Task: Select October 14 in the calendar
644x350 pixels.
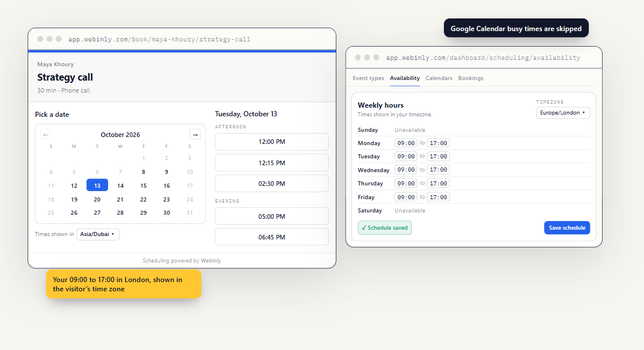Action: (120, 185)
